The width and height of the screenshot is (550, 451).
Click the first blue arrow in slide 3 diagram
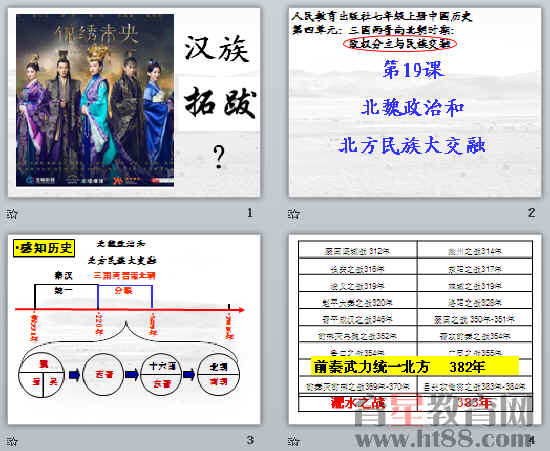pos(74,375)
